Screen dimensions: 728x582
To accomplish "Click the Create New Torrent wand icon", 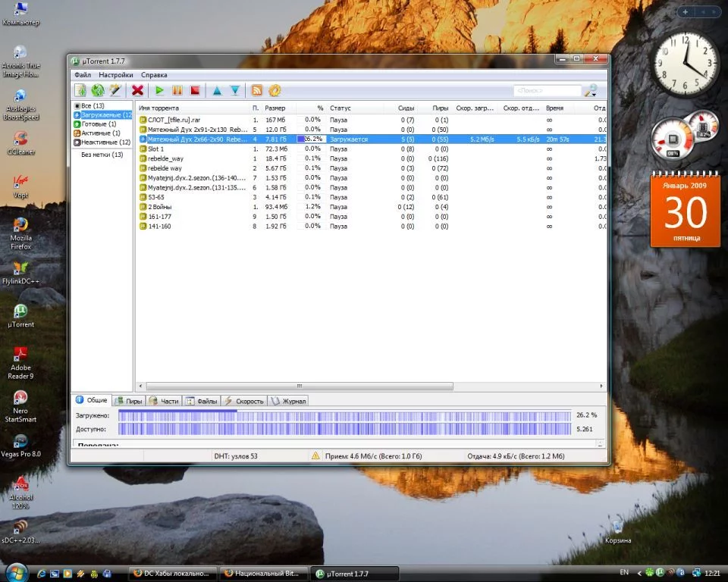I will [x=115, y=90].
